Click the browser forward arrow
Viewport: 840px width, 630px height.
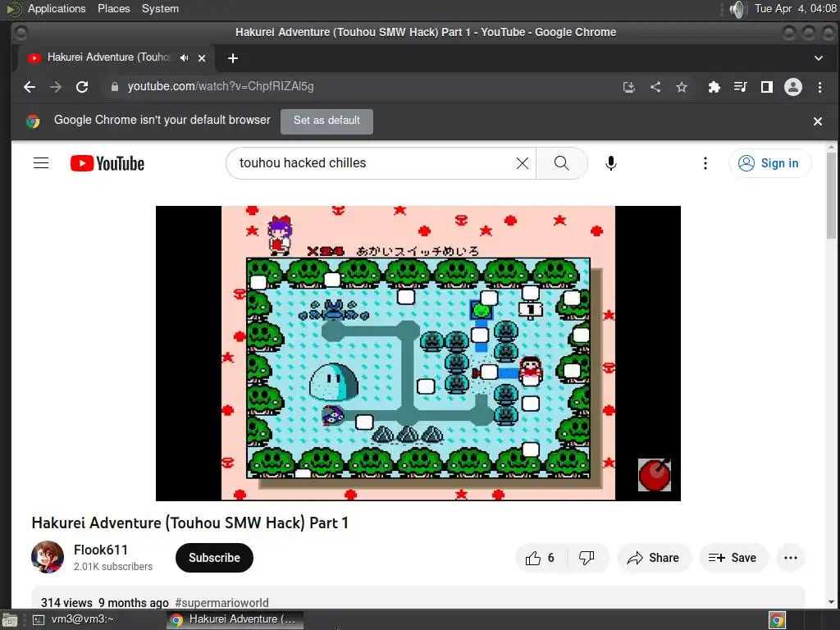click(x=56, y=87)
